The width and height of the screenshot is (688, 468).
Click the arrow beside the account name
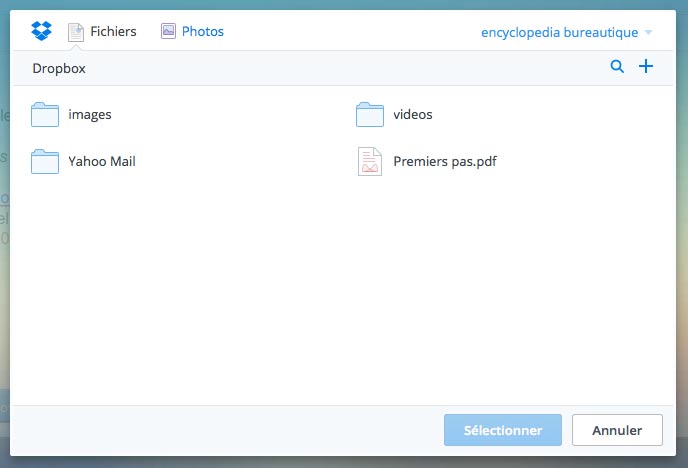click(648, 33)
